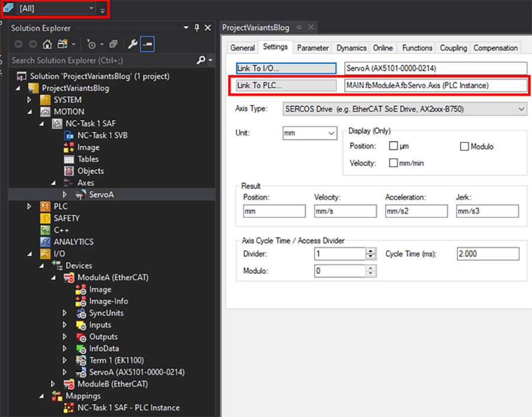Screen dimensions: 532x417
Task: Select the ProjectVariantsBlog document tab
Action: [x=255, y=28]
